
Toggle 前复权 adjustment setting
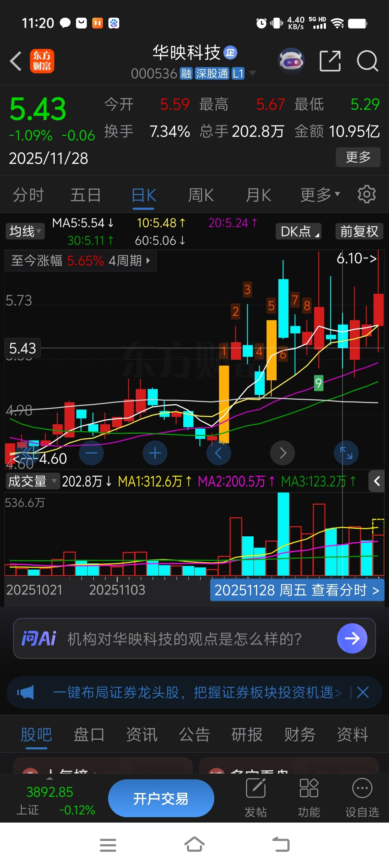pos(359,231)
